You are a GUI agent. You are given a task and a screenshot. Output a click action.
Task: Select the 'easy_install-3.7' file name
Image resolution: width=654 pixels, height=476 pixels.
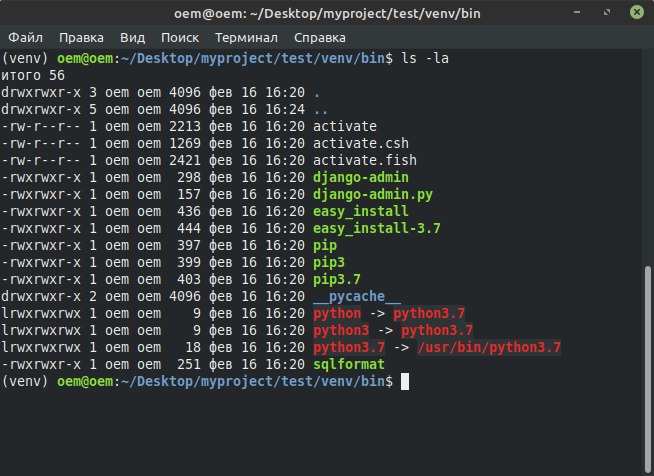377,229
